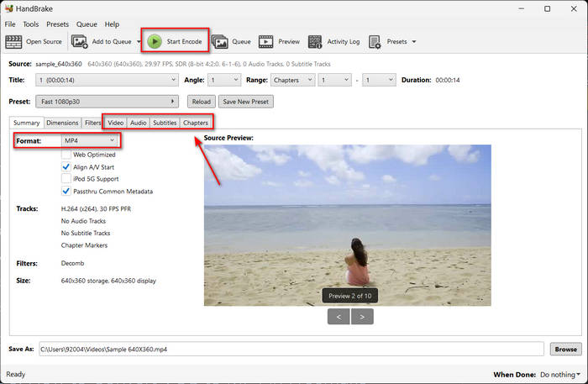Open the Tools menu

click(31, 24)
